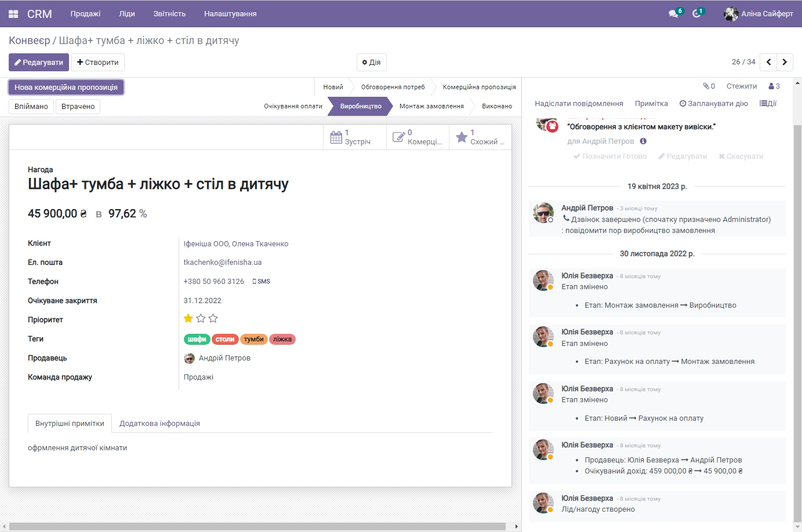Go to next record with right arrow
Image resolution: width=802 pixels, height=532 pixels.
pyautogui.click(x=785, y=62)
